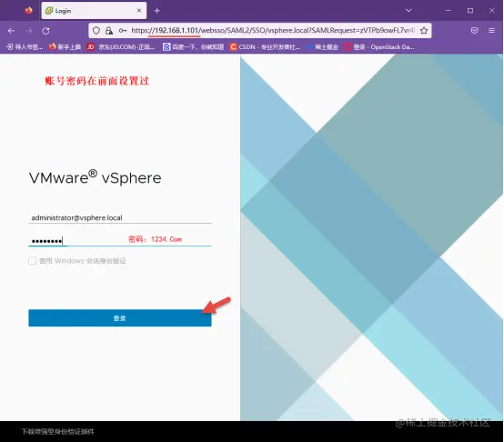
Task: Maximize the Firefox window
Action: tap(470, 11)
